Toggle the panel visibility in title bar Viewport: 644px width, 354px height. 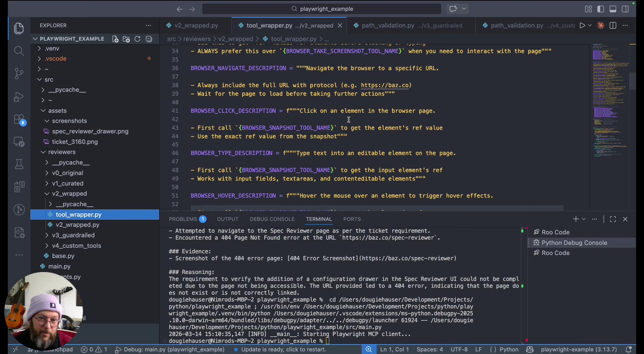pos(613,9)
